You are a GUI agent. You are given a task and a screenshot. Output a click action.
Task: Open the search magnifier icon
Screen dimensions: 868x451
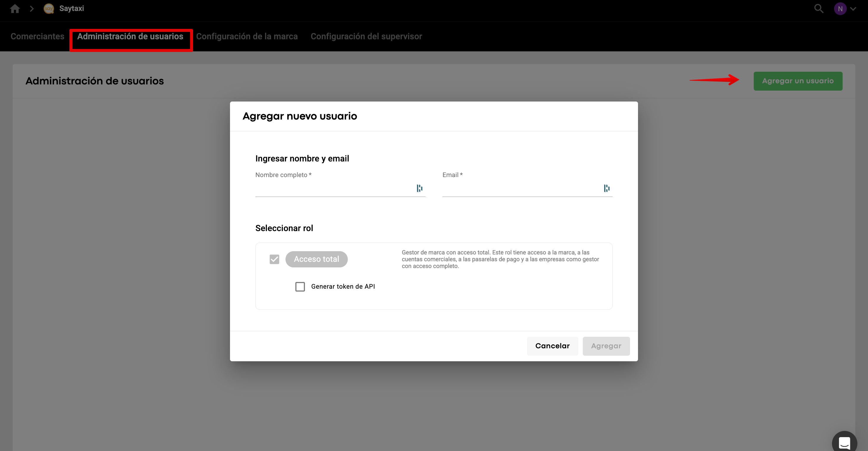818,9
